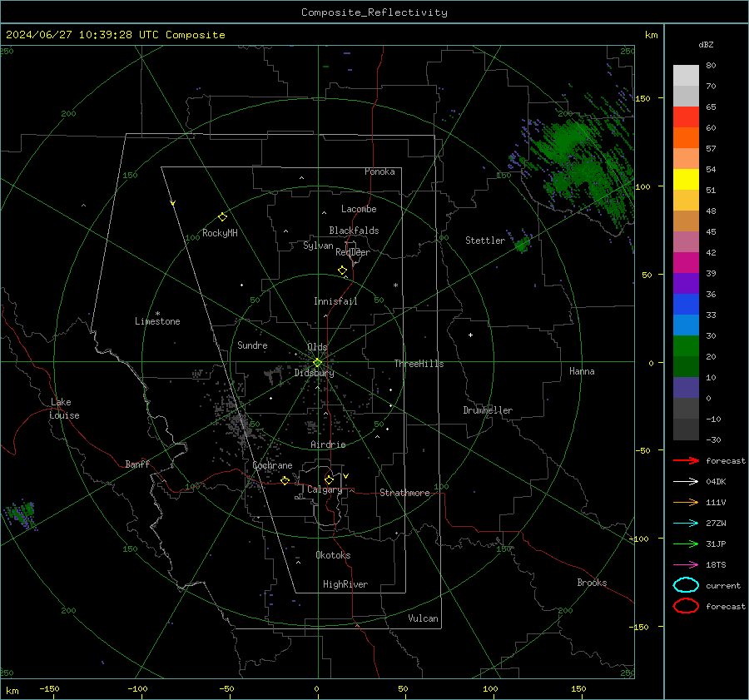Select yellow diamond marker above Calgary label
Viewport: 749px width, 700px height.
click(x=329, y=479)
